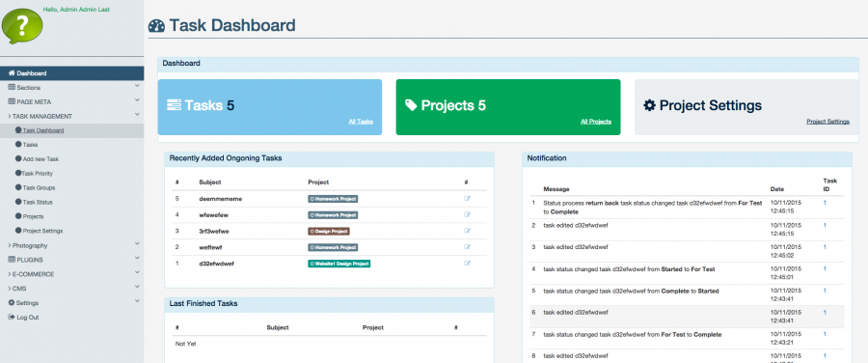
Task: Collapse the TASK MANAGEMENT chevron
Action: [137, 115]
